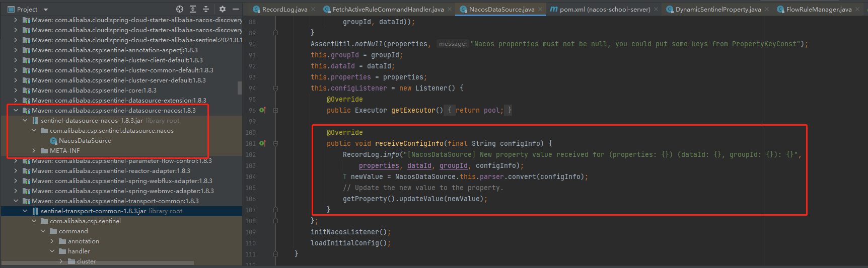Select the NacosDataSource.java tab

click(501, 9)
